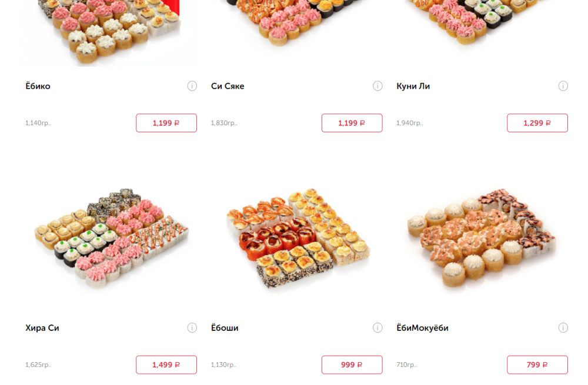Viewport: 588px width, 385px height.
Task: Click the 799 ₽ price button
Action: [x=537, y=365]
